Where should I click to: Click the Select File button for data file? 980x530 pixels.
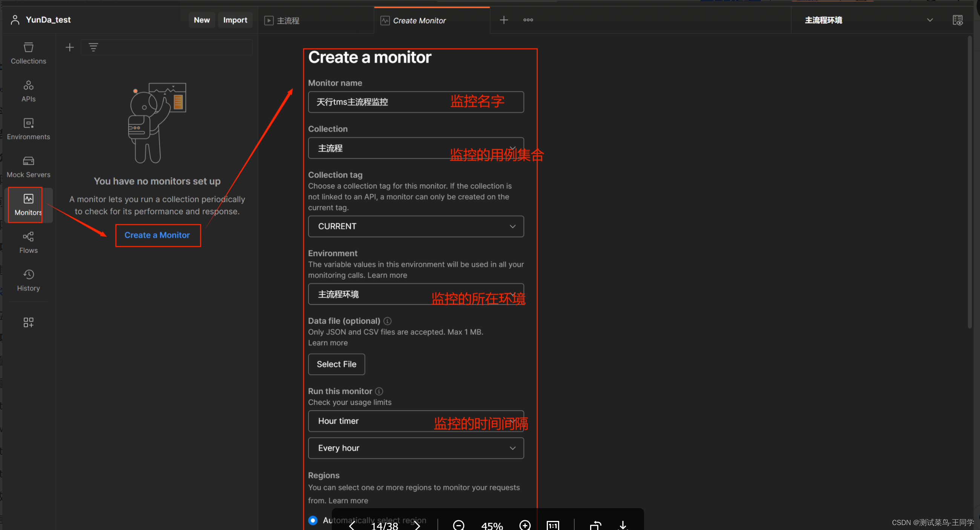[x=336, y=364]
